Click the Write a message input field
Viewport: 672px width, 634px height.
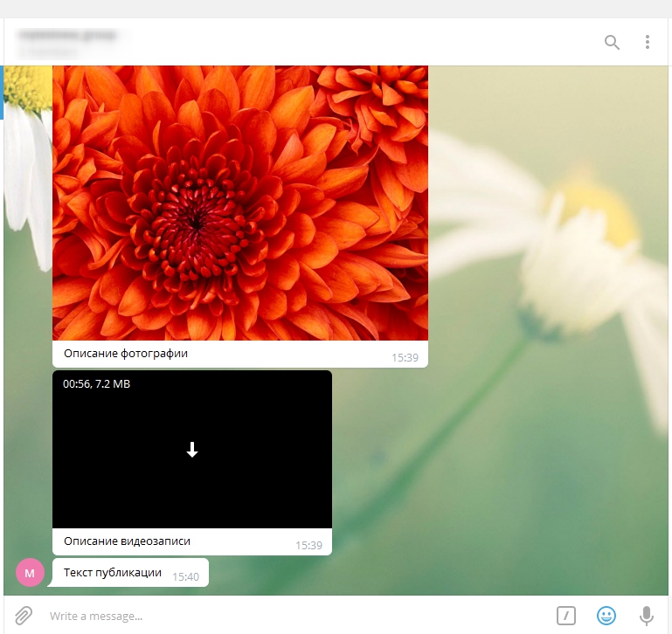[x=300, y=616]
